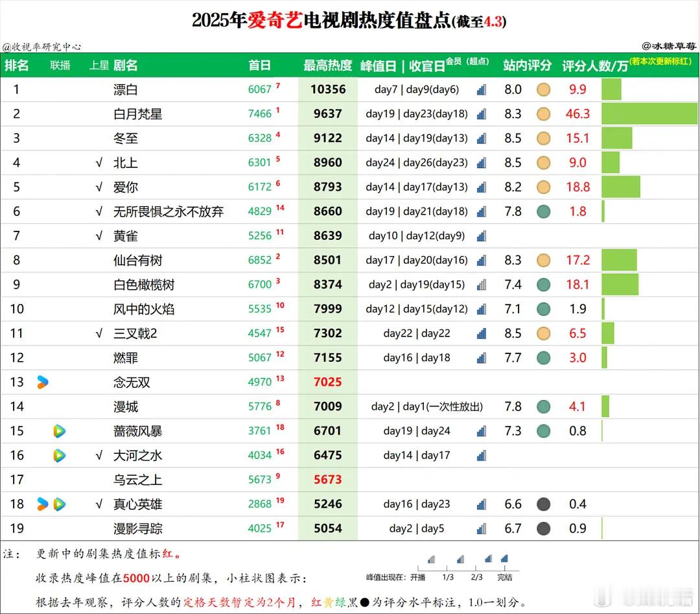
Task: Click the Youku logo in the 真心英雄 row
Action: pos(42,504)
